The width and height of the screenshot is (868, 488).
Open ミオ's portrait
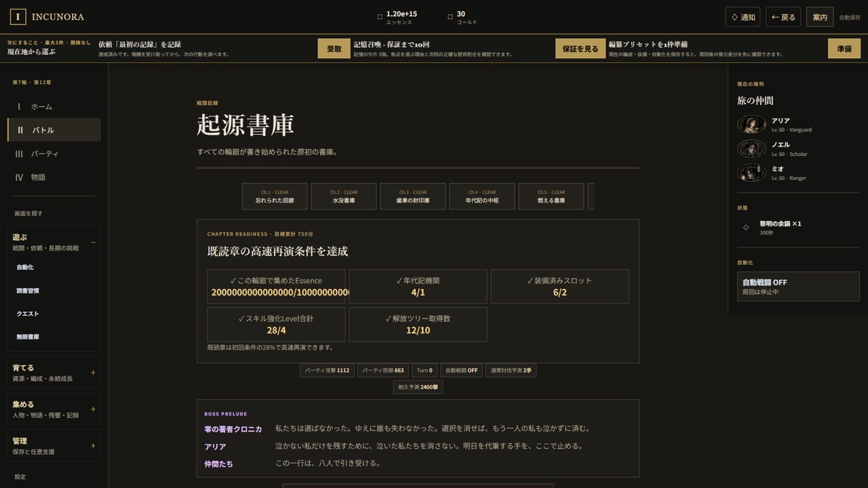(x=751, y=173)
